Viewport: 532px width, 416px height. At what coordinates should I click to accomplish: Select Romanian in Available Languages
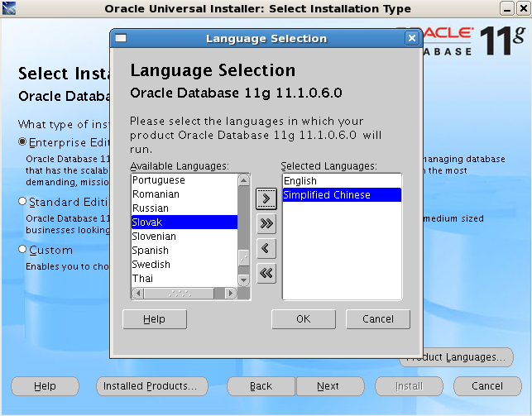coord(185,194)
